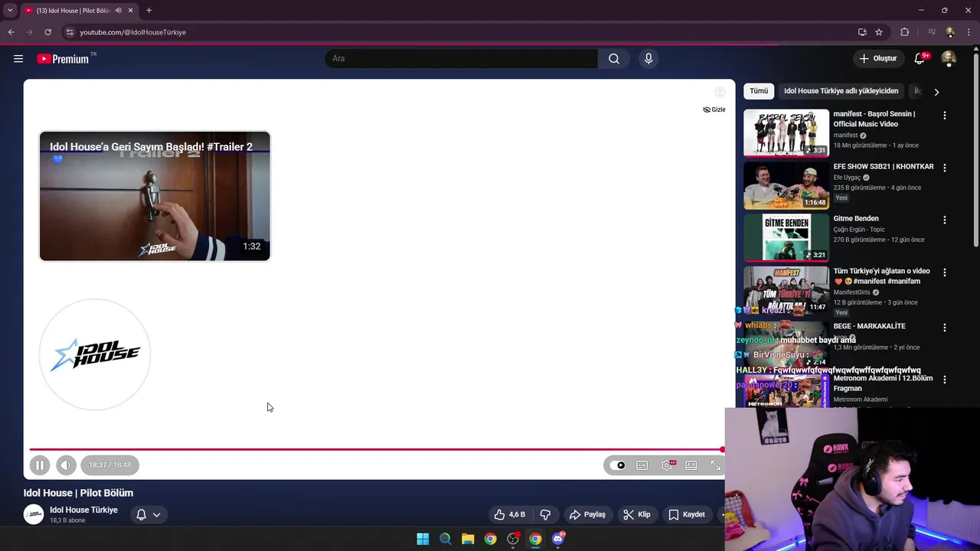This screenshot has height=551, width=980.
Task: Create a clip with Klip button
Action: click(x=637, y=514)
